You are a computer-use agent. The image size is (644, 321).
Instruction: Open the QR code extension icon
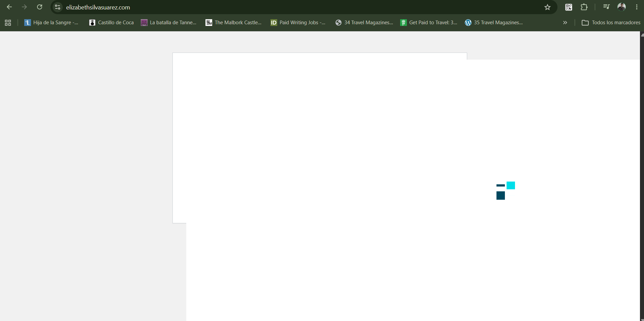569,7
